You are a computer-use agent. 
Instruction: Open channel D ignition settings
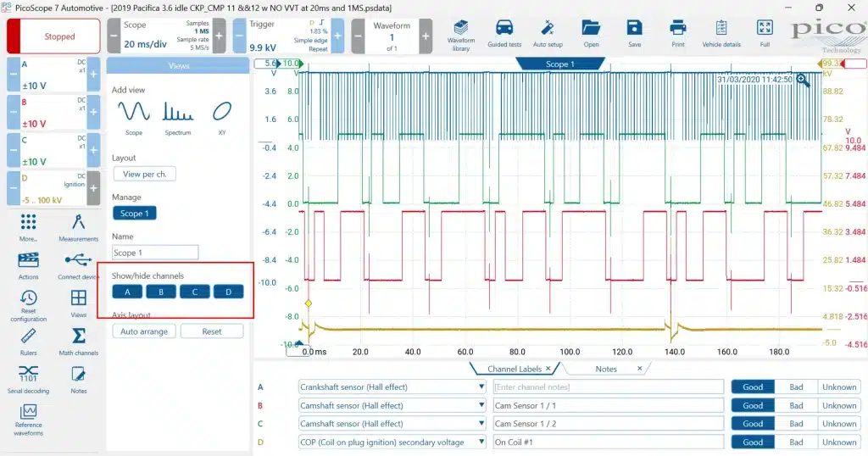(x=53, y=189)
